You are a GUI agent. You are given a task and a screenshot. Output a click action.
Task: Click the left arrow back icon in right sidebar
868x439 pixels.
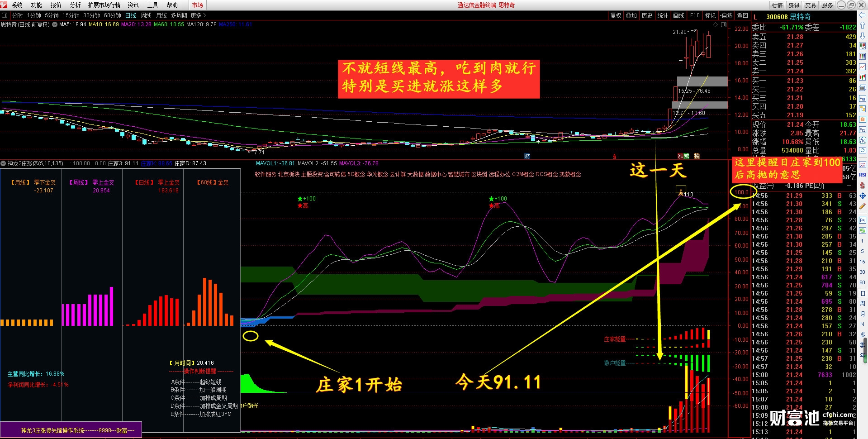(863, 15)
